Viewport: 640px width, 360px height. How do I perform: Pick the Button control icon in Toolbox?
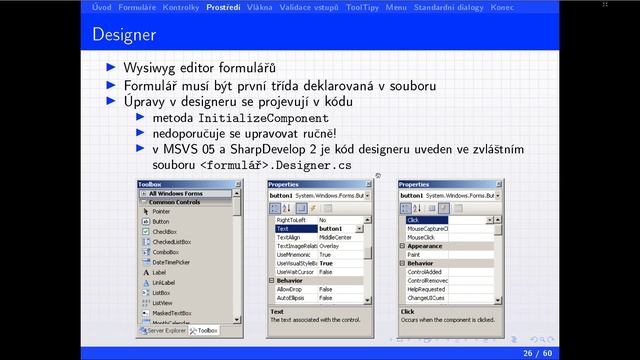click(146, 221)
